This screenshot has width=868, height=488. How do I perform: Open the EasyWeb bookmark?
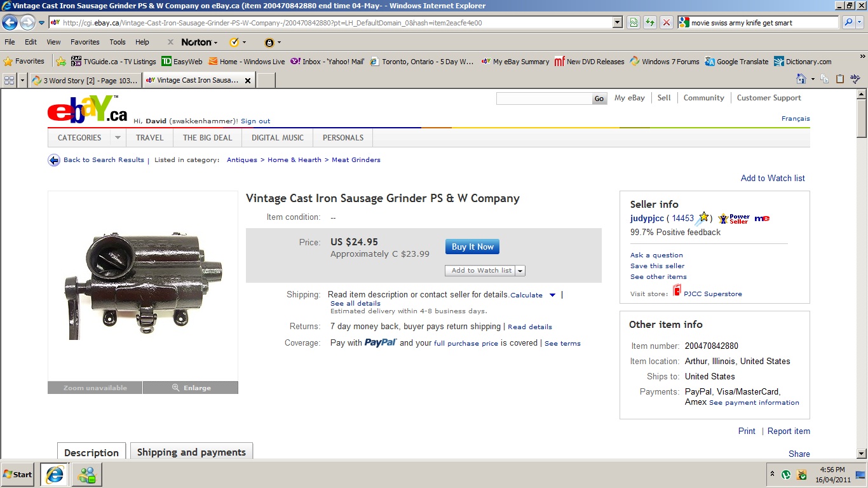182,61
